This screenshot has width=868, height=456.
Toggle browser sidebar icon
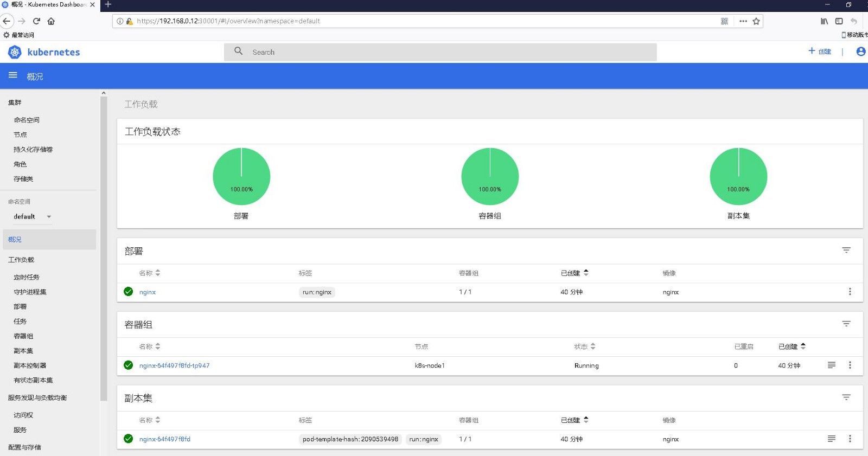pyautogui.click(x=839, y=21)
